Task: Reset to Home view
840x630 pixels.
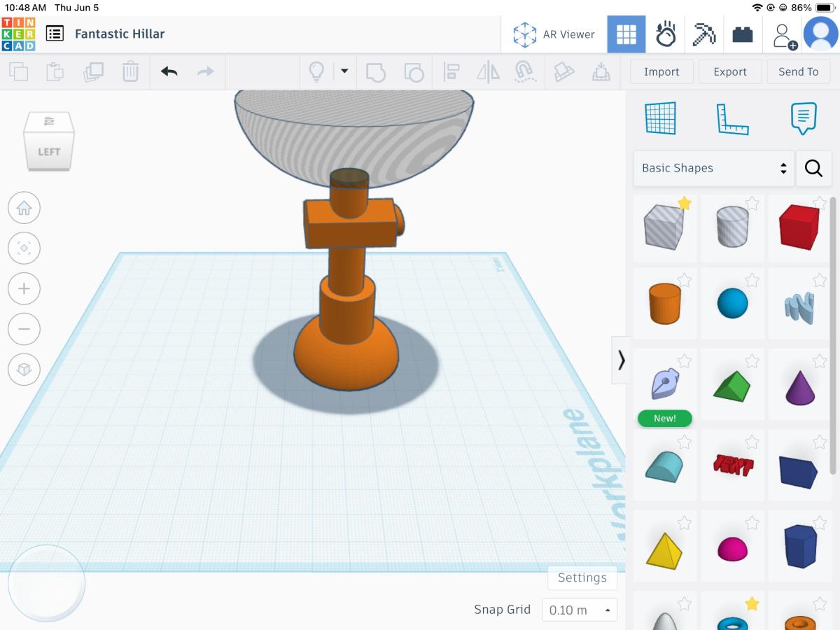Action: pos(24,207)
